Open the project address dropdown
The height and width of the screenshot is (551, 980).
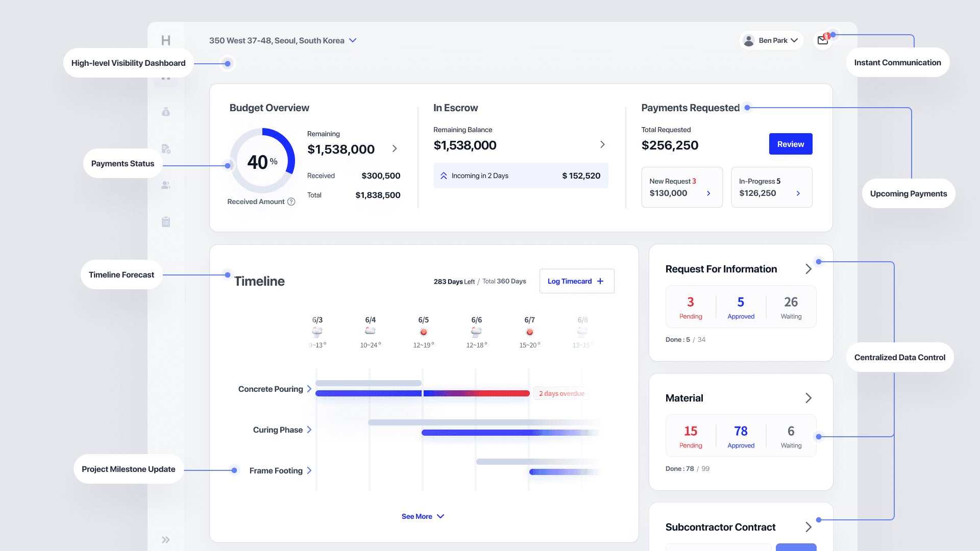[x=353, y=40]
